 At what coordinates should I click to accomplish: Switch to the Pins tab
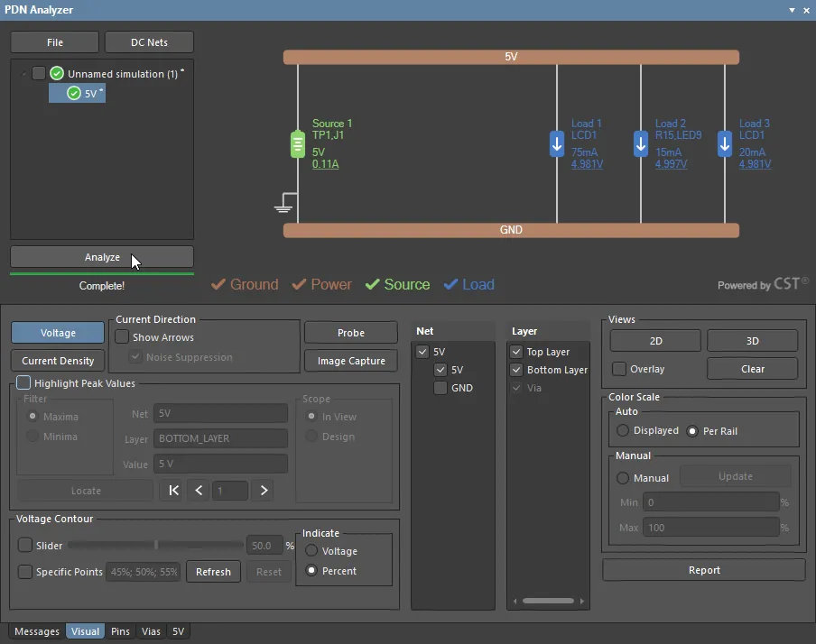point(120,631)
